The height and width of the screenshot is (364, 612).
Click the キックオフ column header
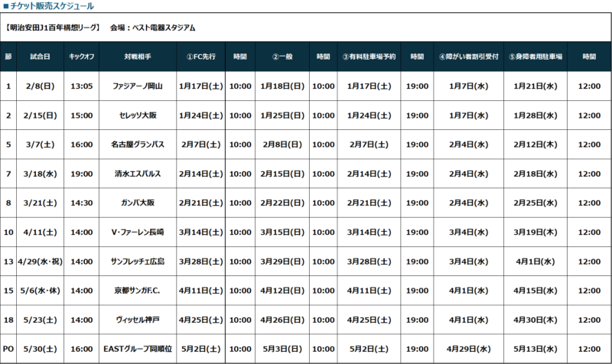[81, 57]
